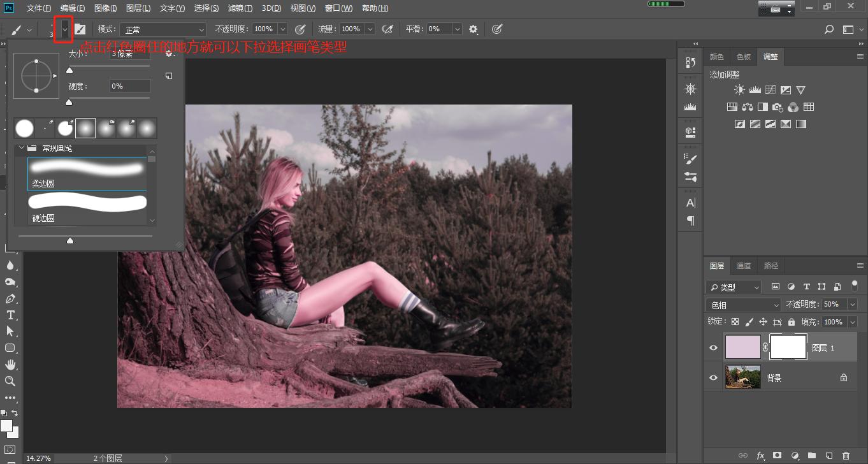
Task: Open the brush preset picker dropdown arrow
Action: click(x=64, y=29)
